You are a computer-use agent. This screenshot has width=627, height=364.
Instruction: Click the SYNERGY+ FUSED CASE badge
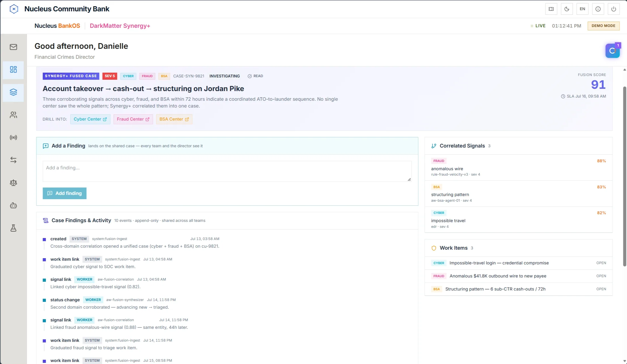point(71,76)
